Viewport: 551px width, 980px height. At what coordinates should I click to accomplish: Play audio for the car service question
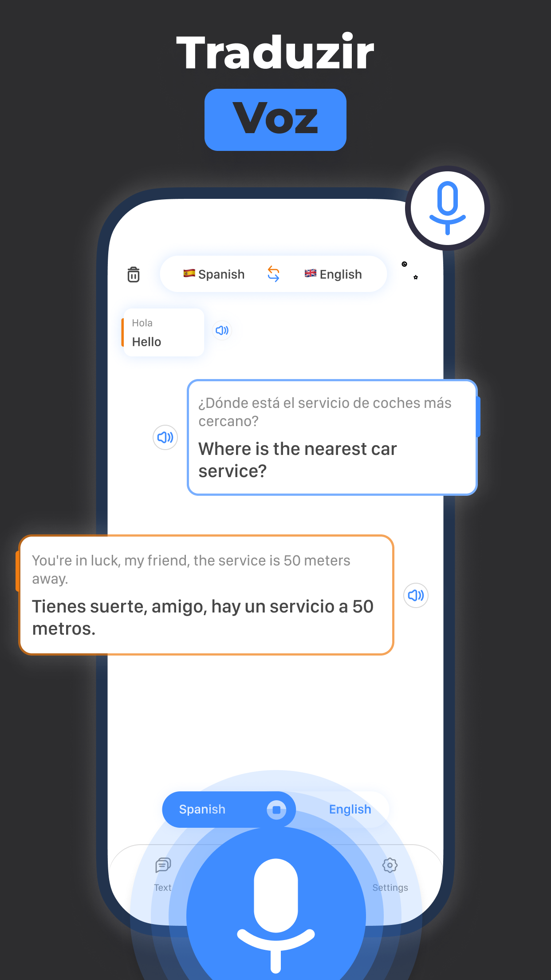[165, 438]
